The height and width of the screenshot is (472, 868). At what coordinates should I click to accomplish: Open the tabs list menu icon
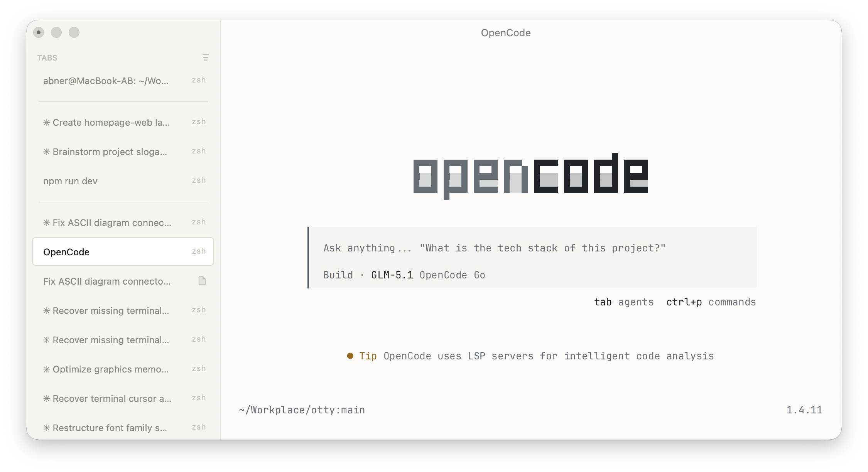(x=206, y=57)
